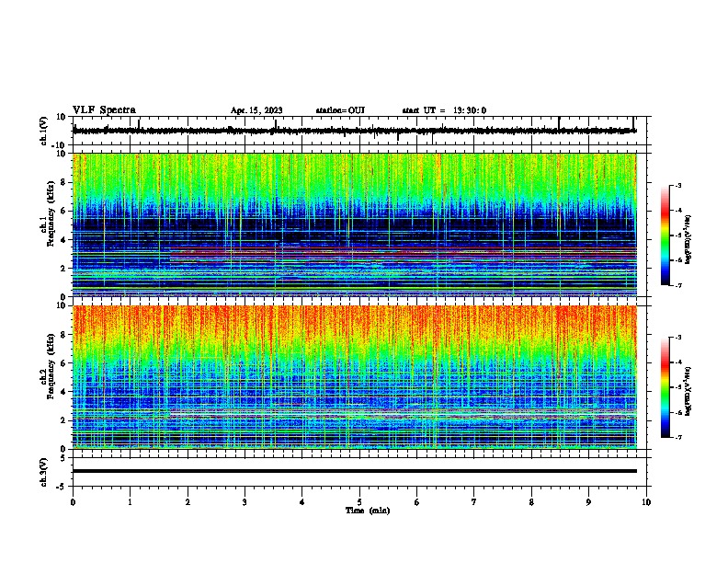Click the ch.1 spectrogram panel
The width and height of the screenshot is (728, 563).
(x=355, y=224)
